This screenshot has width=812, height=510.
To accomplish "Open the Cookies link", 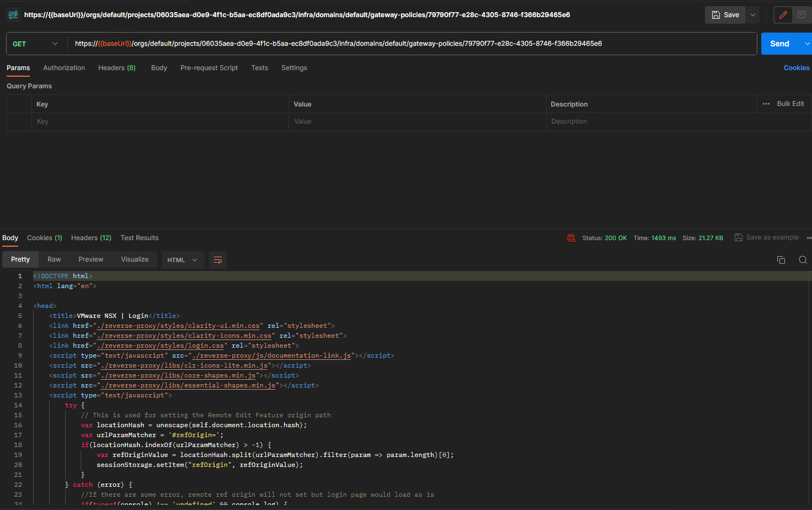I will click(x=796, y=68).
